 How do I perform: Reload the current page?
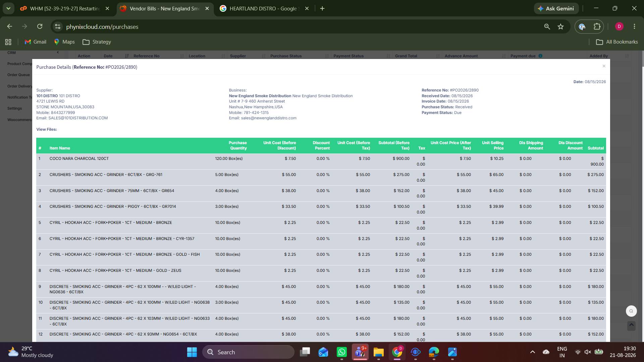click(40, 26)
